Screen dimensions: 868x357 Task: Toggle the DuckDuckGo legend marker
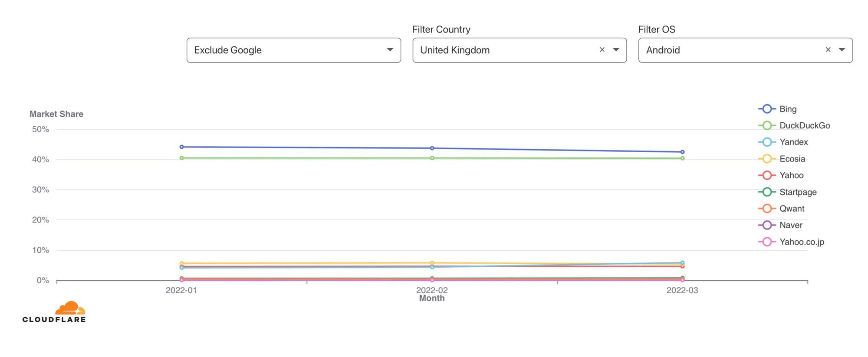tap(766, 125)
